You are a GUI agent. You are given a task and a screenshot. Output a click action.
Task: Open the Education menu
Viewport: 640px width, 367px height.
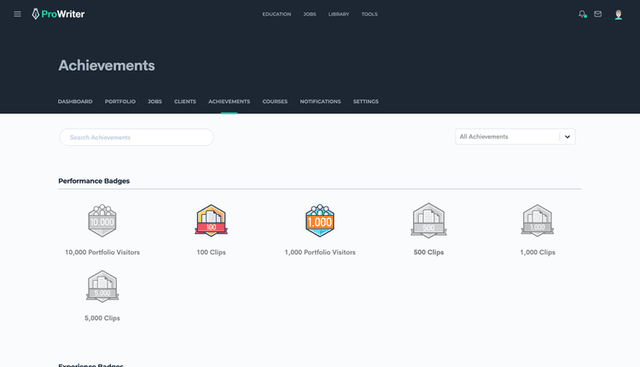click(x=277, y=14)
